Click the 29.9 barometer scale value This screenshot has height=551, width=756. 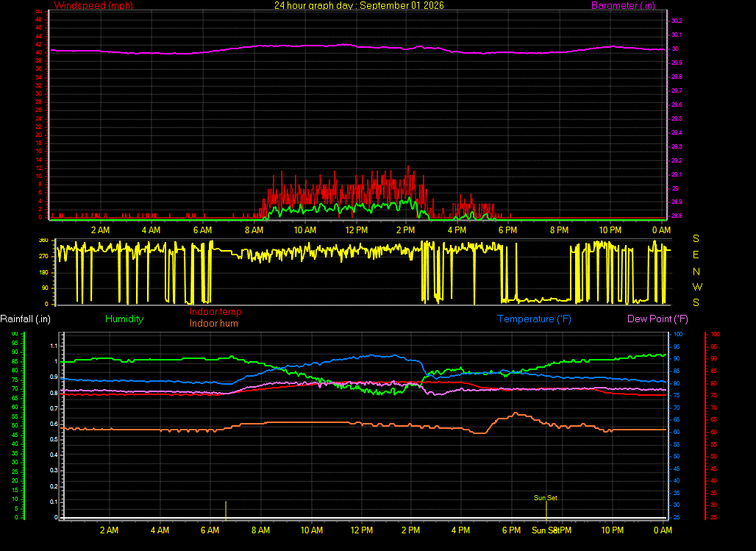tap(677, 63)
